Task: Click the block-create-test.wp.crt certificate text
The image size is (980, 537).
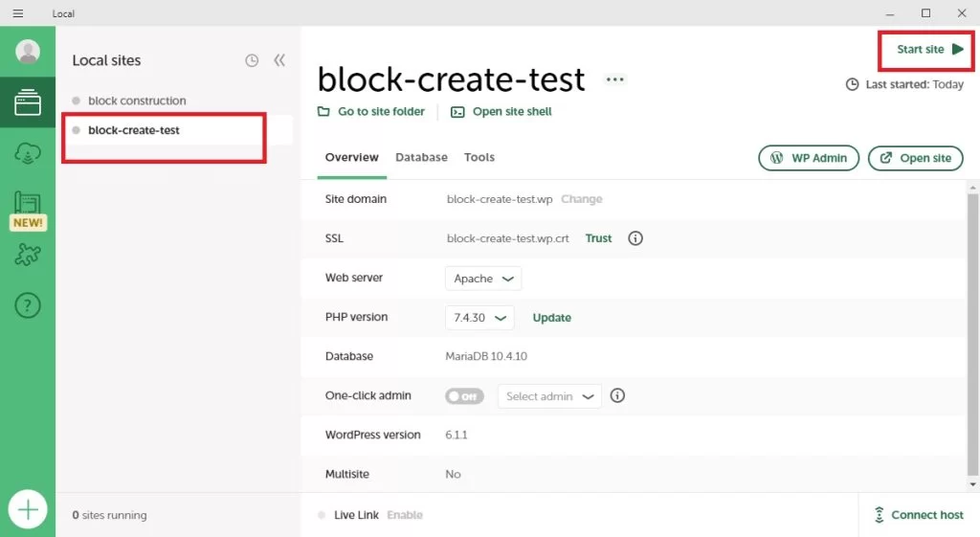Action: (x=507, y=238)
